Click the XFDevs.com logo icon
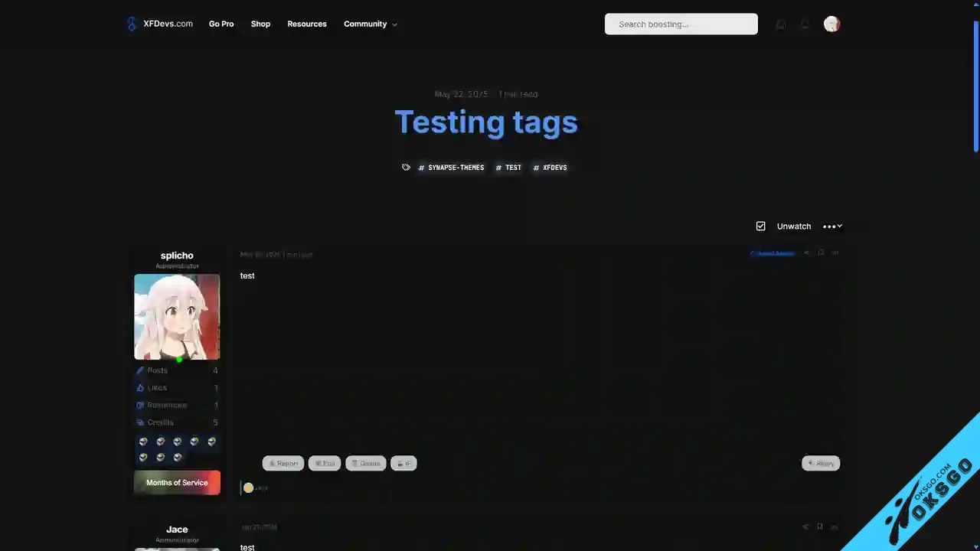 pyautogui.click(x=132, y=24)
